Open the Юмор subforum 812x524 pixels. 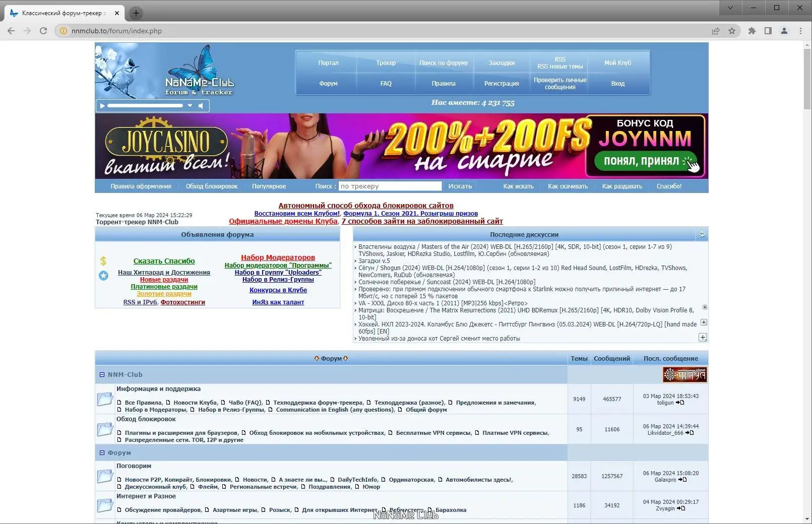click(371, 487)
